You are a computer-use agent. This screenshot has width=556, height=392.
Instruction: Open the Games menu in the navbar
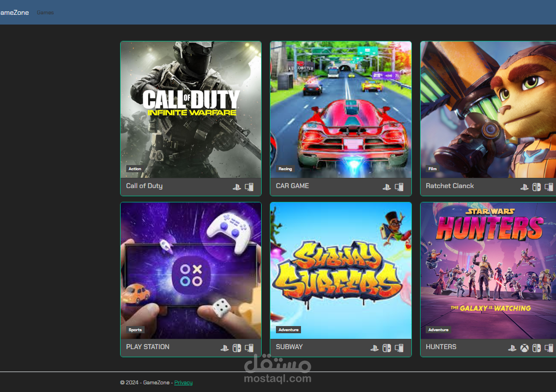tap(45, 12)
